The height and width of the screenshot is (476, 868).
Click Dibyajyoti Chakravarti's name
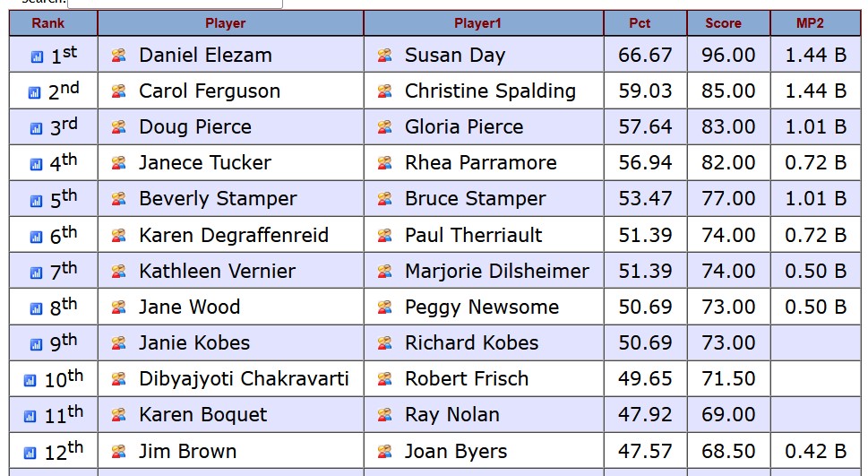[x=244, y=379]
